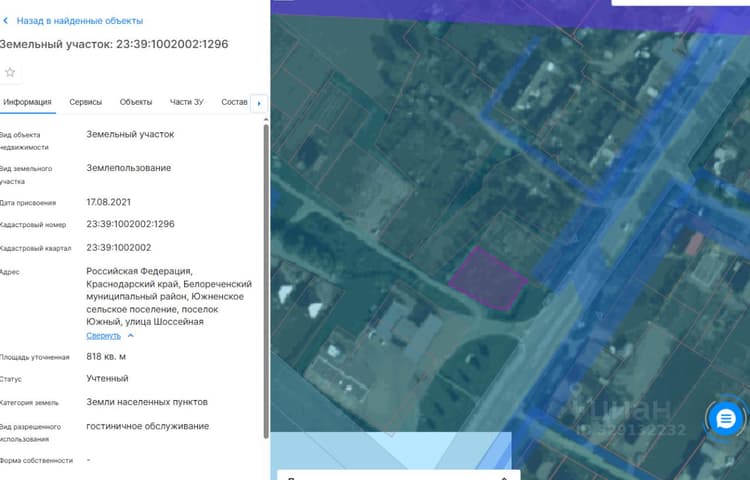Go back to Назад в найденные объекты

(x=79, y=21)
